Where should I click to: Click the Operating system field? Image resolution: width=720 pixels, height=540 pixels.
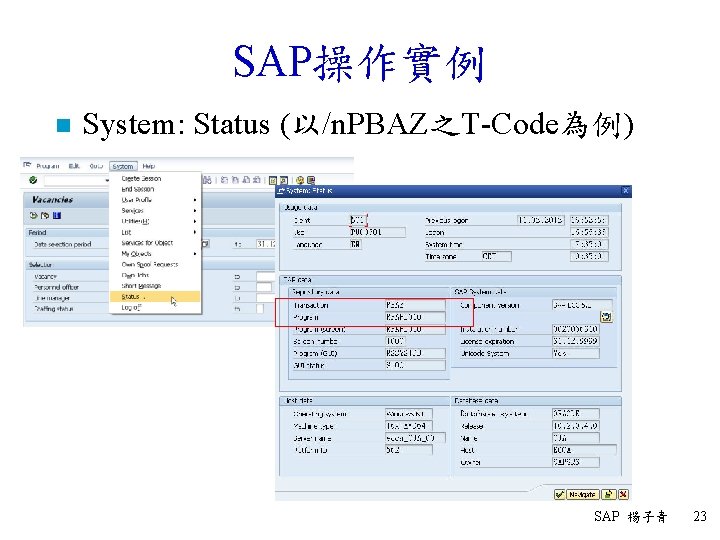409,414
